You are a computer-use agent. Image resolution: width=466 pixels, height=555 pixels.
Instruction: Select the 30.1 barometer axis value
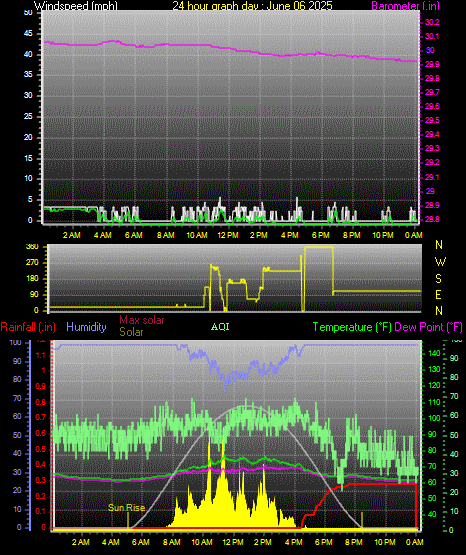click(432, 36)
